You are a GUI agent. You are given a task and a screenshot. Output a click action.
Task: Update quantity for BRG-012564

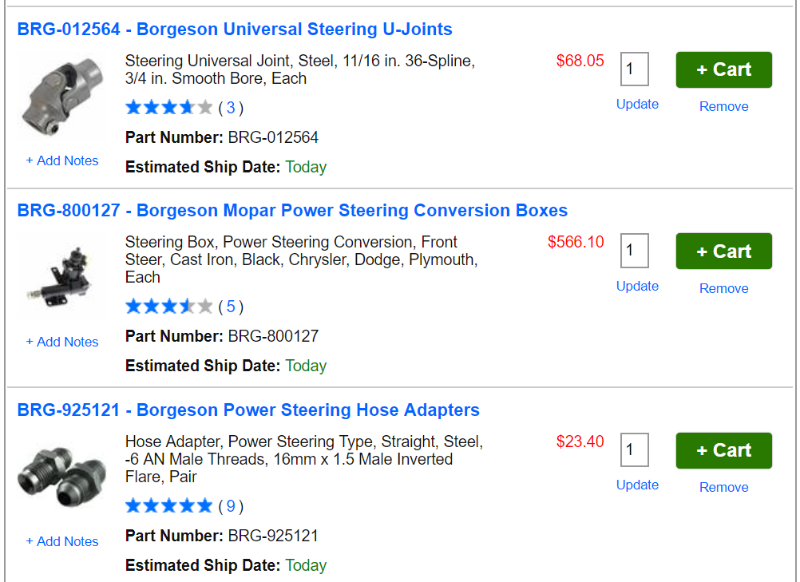coord(637,104)
